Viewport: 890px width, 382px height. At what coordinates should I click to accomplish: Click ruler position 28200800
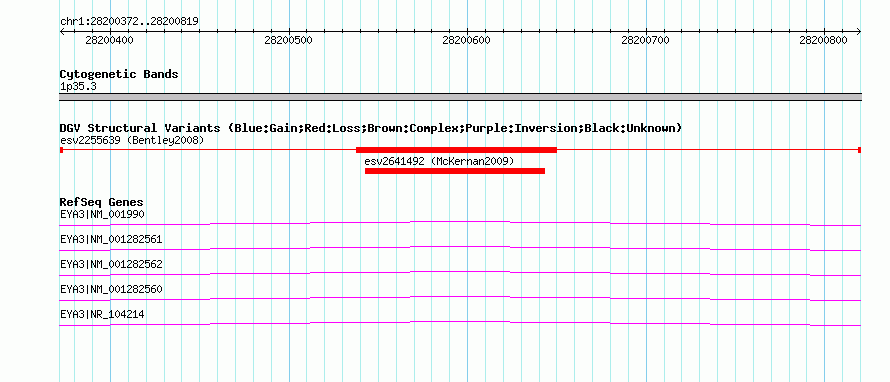[823, 40]
